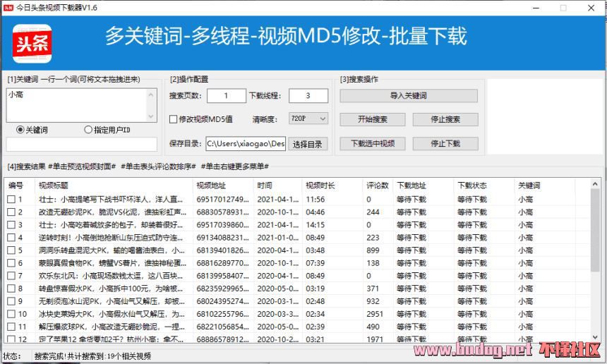The width and height of the screenshot is (607, 364).
Task: Click the title bar app icon
Action: tap(8, 8)
